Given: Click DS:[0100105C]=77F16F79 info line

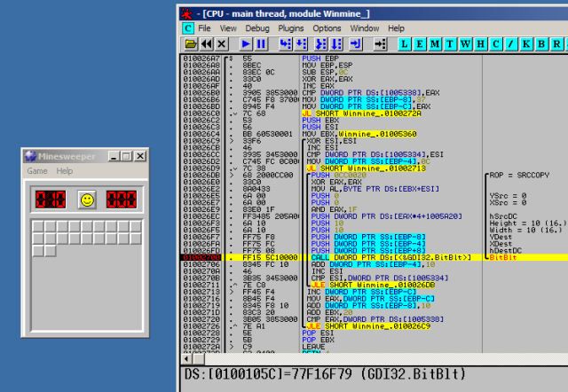Looking at the screenshot, I should [326, 374].
